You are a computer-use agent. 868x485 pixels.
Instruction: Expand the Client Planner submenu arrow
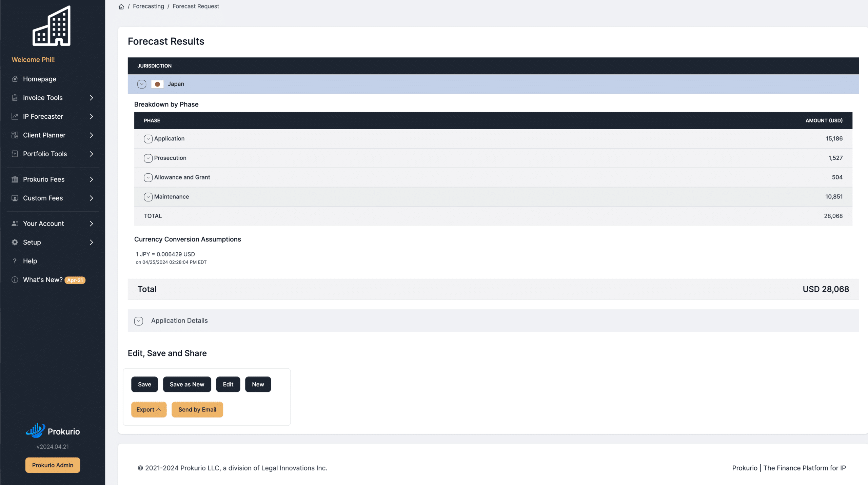91,135
